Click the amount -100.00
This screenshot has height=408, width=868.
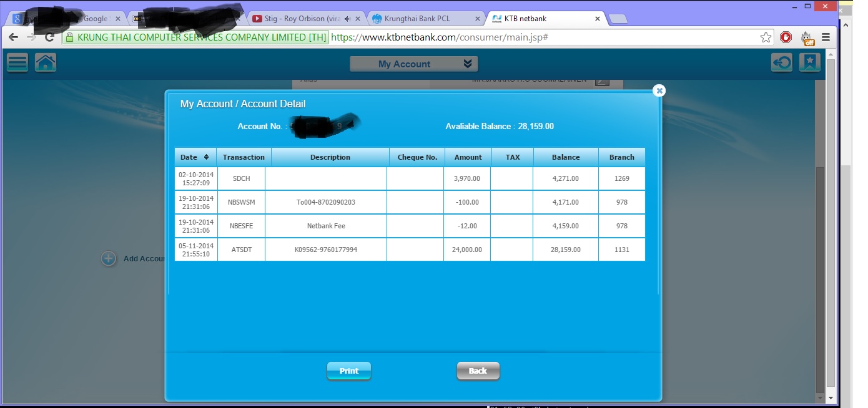click(x=467, y=202)
